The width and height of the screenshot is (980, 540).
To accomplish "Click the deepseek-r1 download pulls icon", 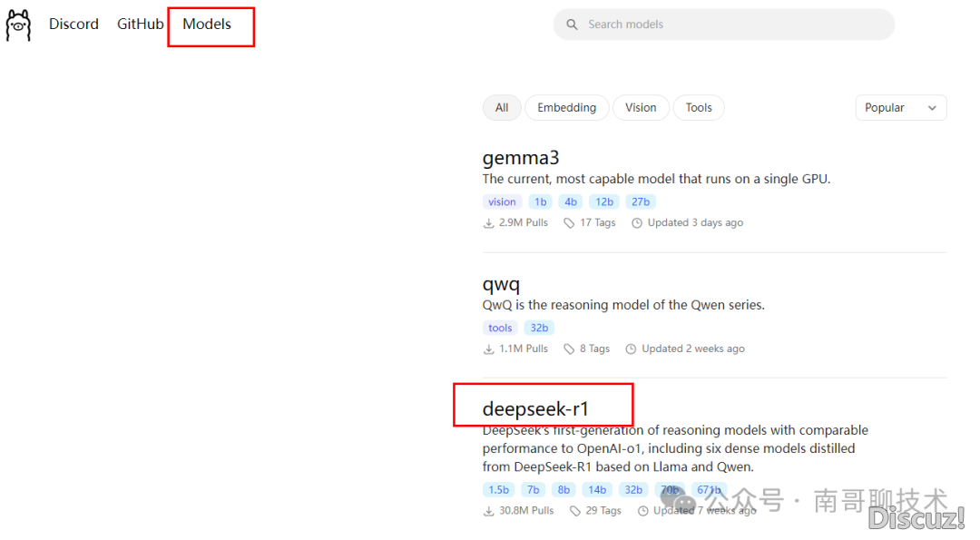I will (489, 511).
